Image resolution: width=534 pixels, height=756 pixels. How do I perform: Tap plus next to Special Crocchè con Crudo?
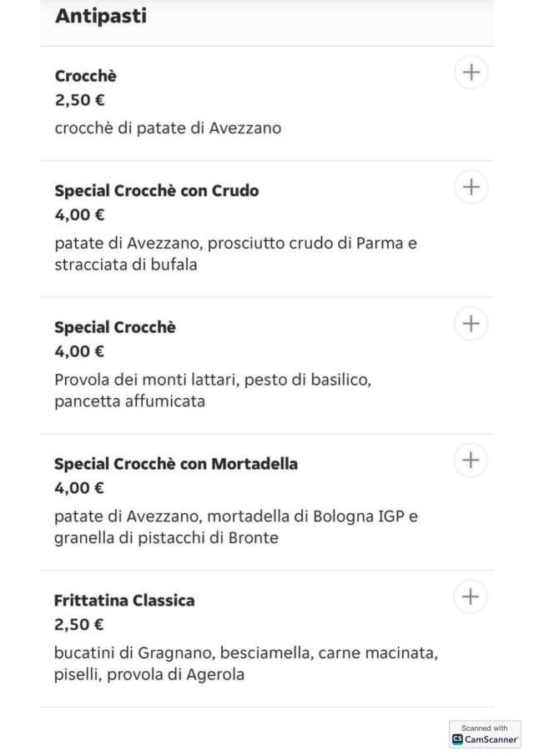[471, 186]
